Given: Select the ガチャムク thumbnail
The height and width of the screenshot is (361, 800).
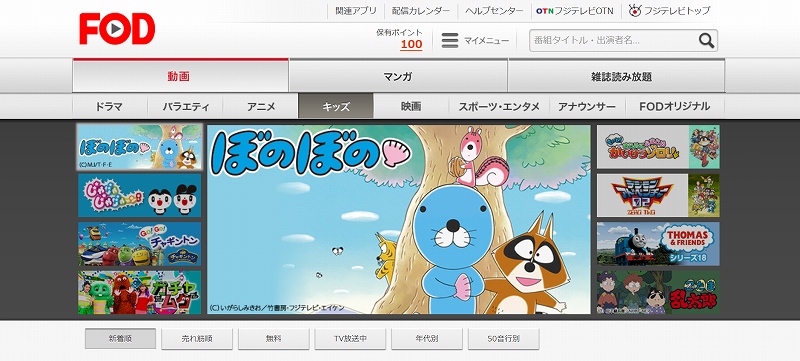Looking at the screenshot, I should (x=139, y=292).
